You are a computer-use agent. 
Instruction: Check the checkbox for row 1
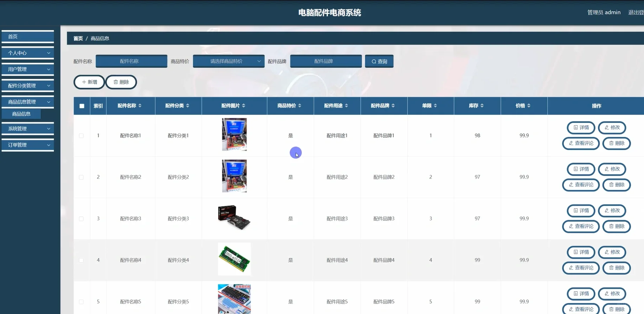click(81, 136)
